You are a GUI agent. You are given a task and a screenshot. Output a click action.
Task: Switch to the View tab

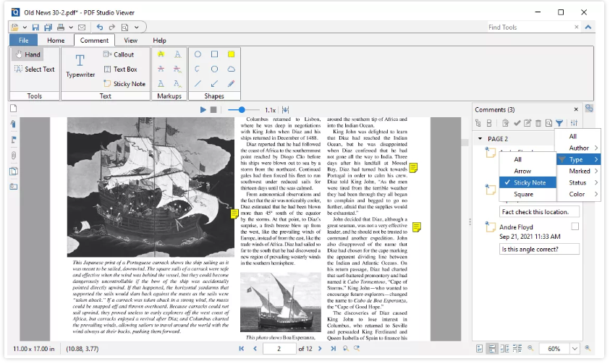(x=131, y=41)
